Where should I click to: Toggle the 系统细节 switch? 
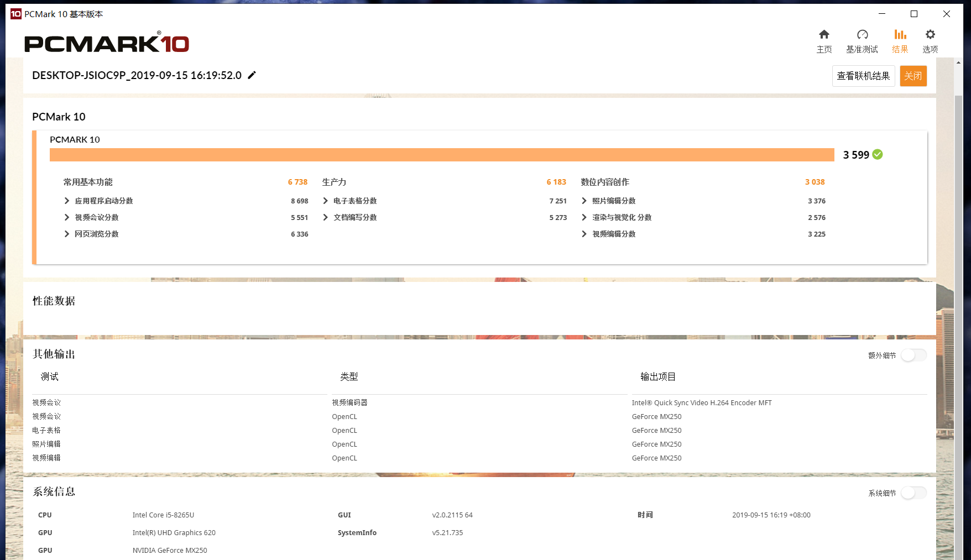(913, 493)
